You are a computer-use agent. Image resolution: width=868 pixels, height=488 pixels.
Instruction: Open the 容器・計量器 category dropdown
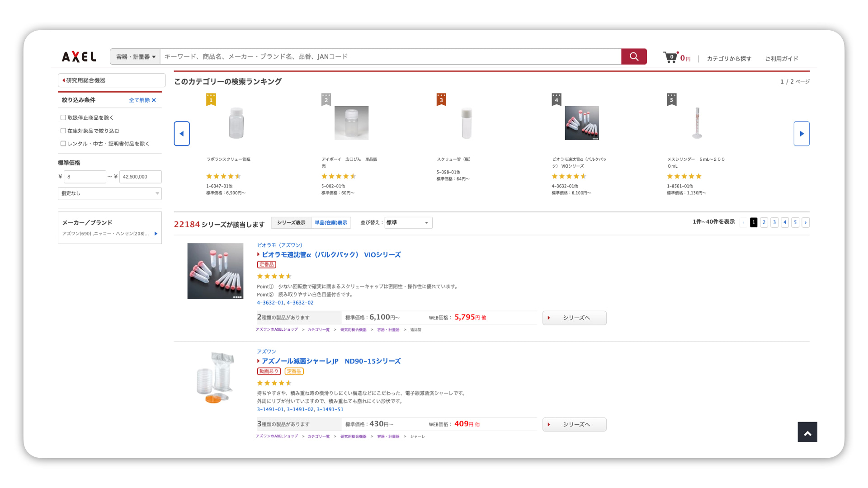point(135,56)
